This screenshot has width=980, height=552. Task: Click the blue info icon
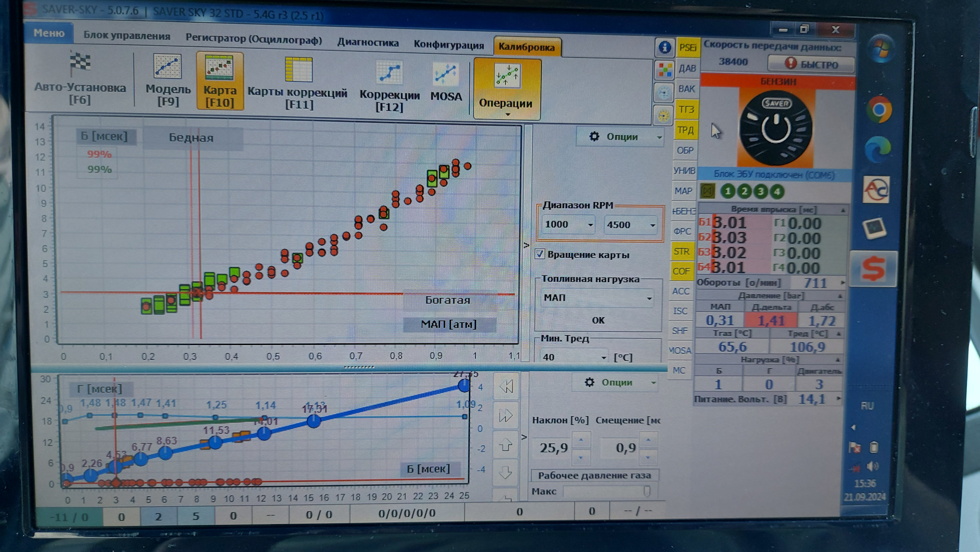[x=664, y=47]
